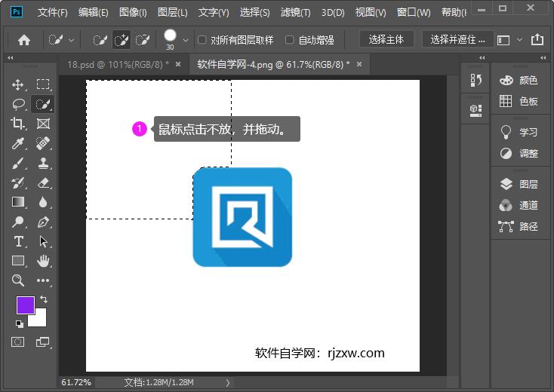Enable 自动增强 checkbox
Screen dimensions: 554x392
pyautogui.click(x=289, y=39)
